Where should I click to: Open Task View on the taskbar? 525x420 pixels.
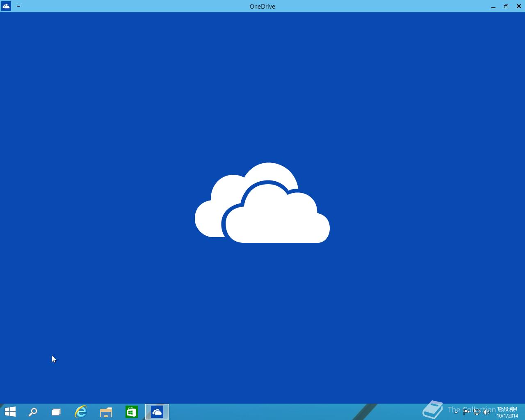pos(56,412)
